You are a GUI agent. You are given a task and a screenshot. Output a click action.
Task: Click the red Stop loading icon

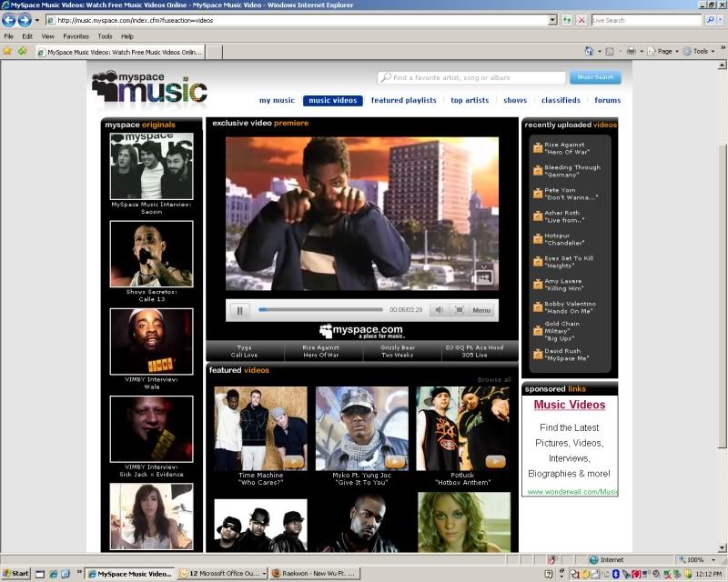tap(581, 20)
